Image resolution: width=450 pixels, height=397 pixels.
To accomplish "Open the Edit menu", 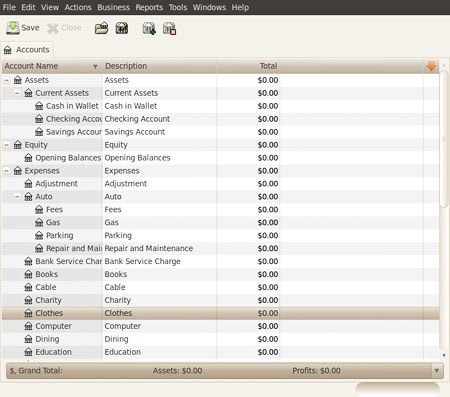I will click(x=28, y=7).
